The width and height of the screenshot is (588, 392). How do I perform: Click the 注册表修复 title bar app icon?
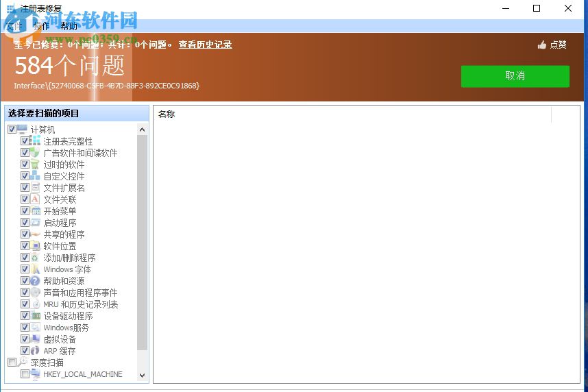(x=11, y=8)
